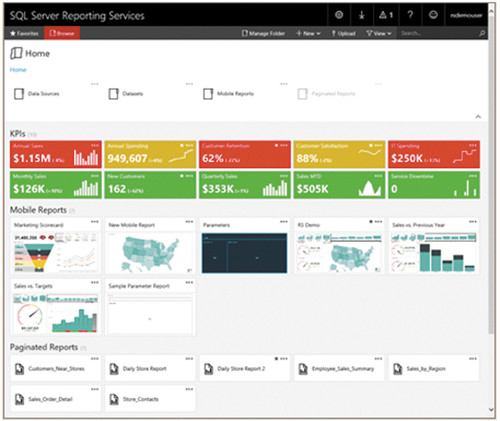This screenshot has height=421, width=500.
Task: Open the New Customers KPI tile
Action: tap(150, 185)
